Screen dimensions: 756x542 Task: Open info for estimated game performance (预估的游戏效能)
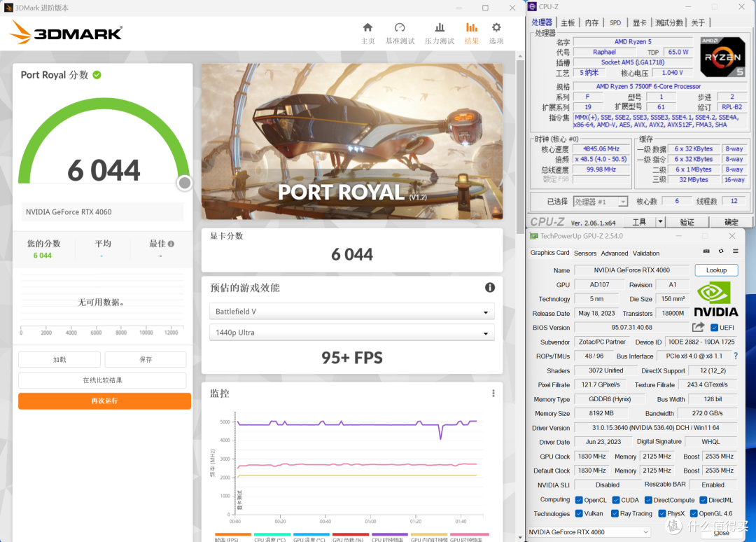[490, 287]
